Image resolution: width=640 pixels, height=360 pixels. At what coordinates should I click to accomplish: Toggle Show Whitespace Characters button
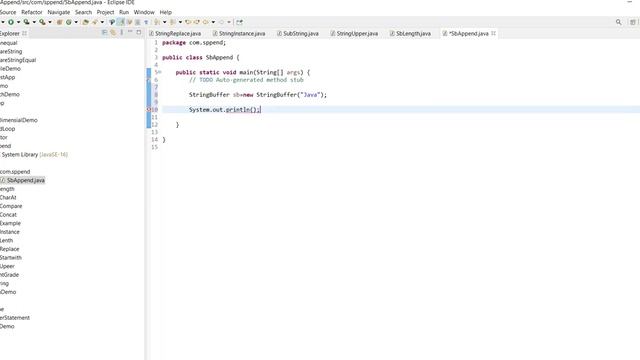[x=146, y=22]
